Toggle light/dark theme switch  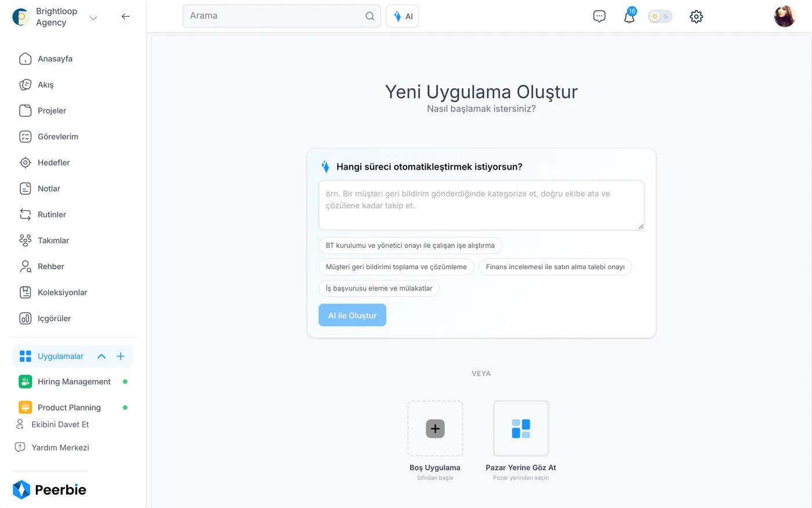pos(660,16)
